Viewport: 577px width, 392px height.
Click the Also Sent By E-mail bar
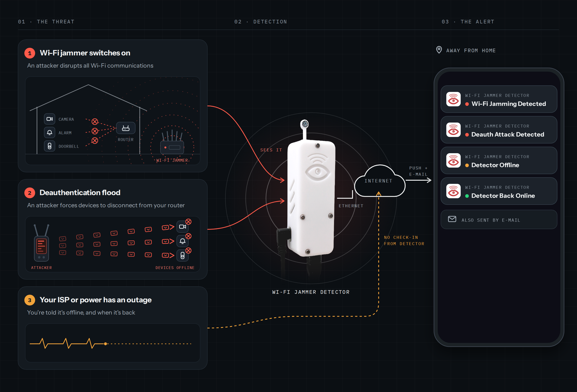coord(499,219)
